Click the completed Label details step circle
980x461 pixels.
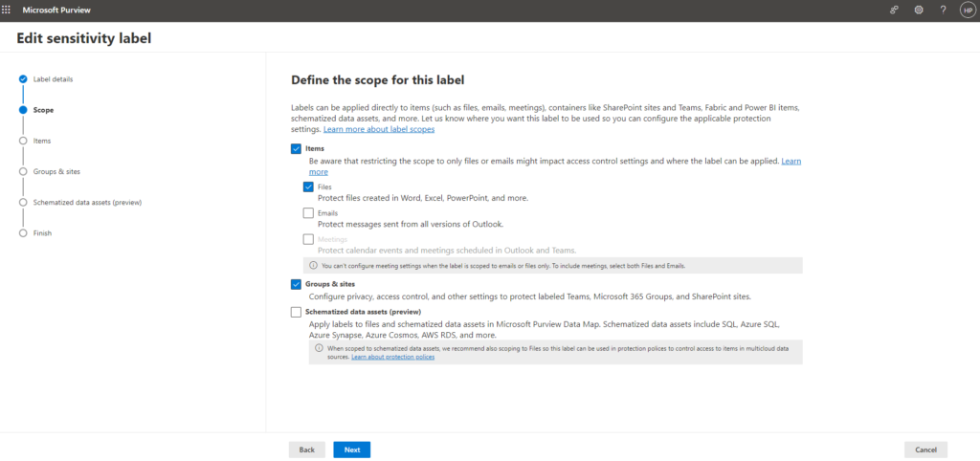coord(23,78)
